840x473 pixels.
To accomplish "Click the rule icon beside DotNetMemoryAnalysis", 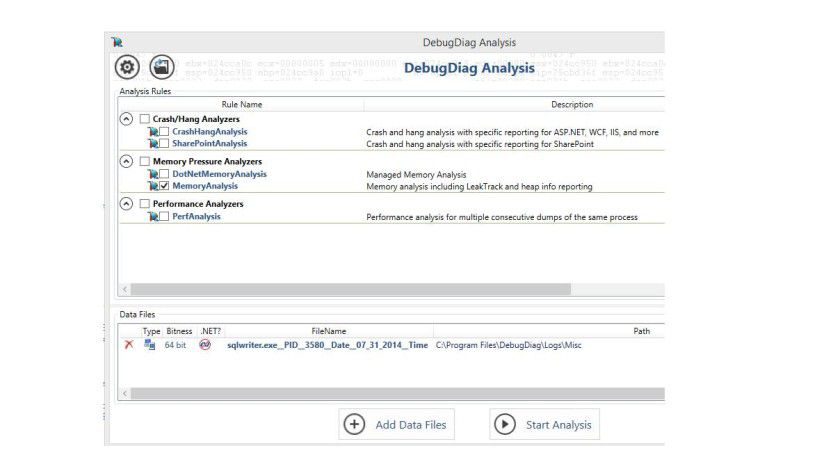I will point(153,174).
